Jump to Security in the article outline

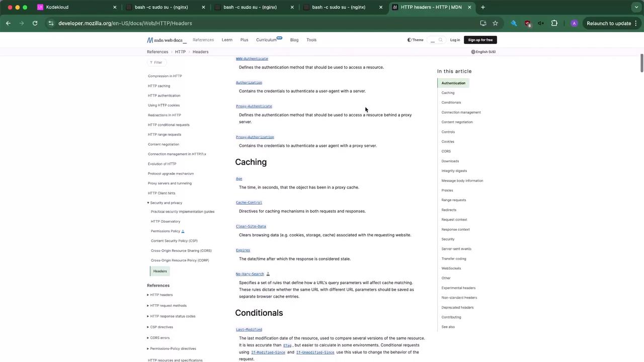click(x=448, y=239)
